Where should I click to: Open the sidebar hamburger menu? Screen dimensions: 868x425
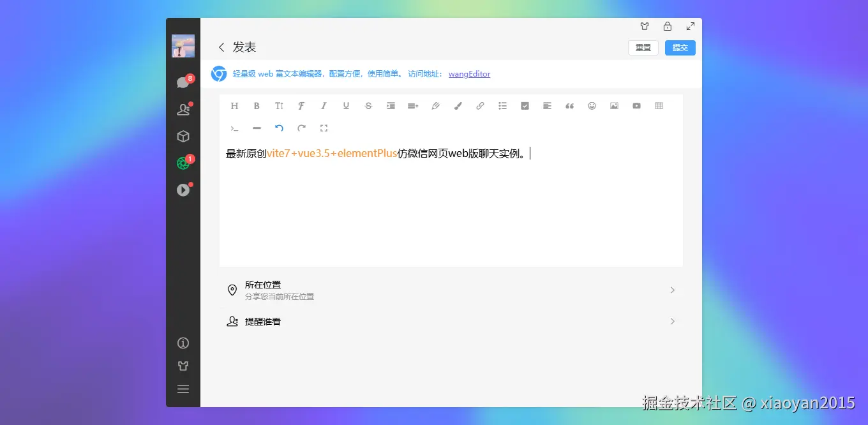pyautogui.click(x=183, y=389)
